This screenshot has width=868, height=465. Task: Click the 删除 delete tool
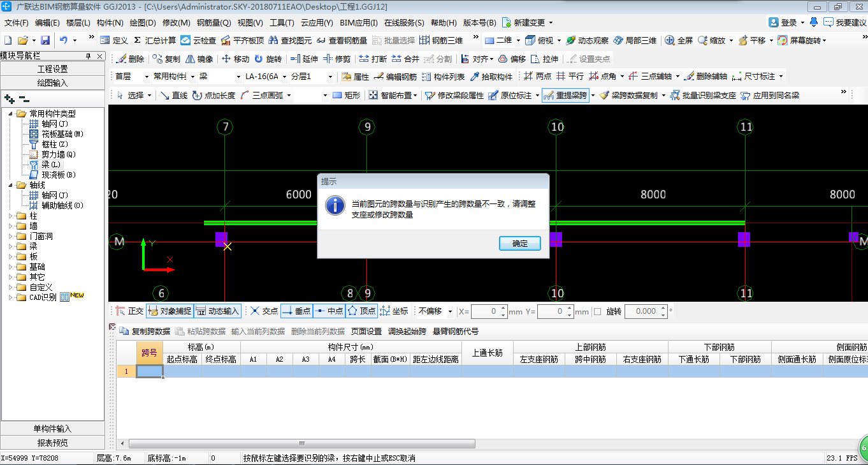[x=130, y=59]
